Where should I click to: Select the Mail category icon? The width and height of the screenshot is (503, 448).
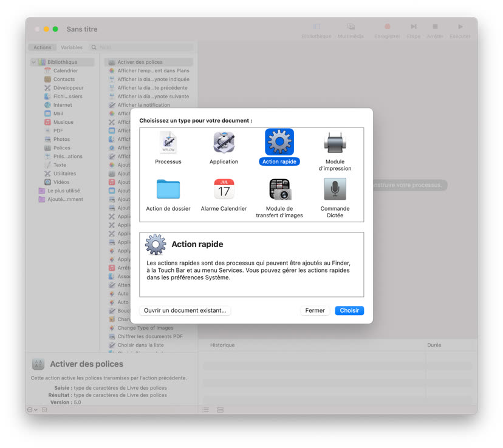tap(47, 114)
